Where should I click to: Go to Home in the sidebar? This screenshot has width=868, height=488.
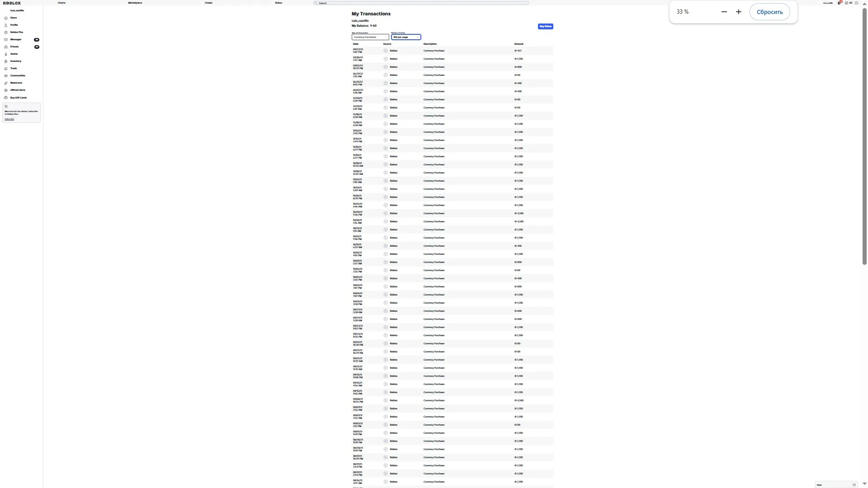(x=14, y=18)
